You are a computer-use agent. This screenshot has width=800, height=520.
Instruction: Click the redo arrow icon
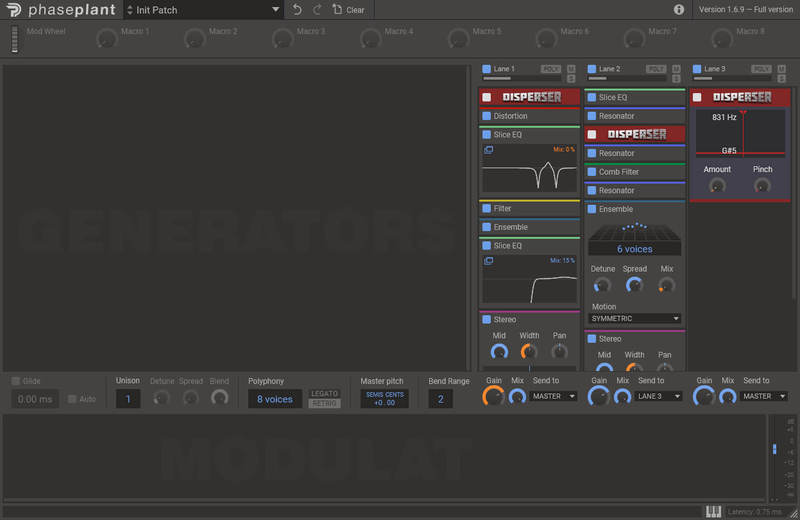(x=317, y=9)
